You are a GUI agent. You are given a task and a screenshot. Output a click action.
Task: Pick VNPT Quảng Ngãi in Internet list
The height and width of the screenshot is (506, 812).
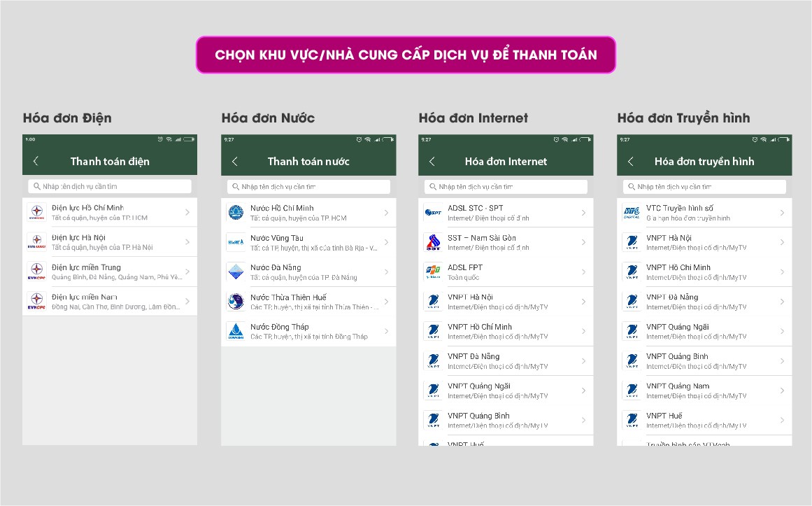tap(506, 391)
